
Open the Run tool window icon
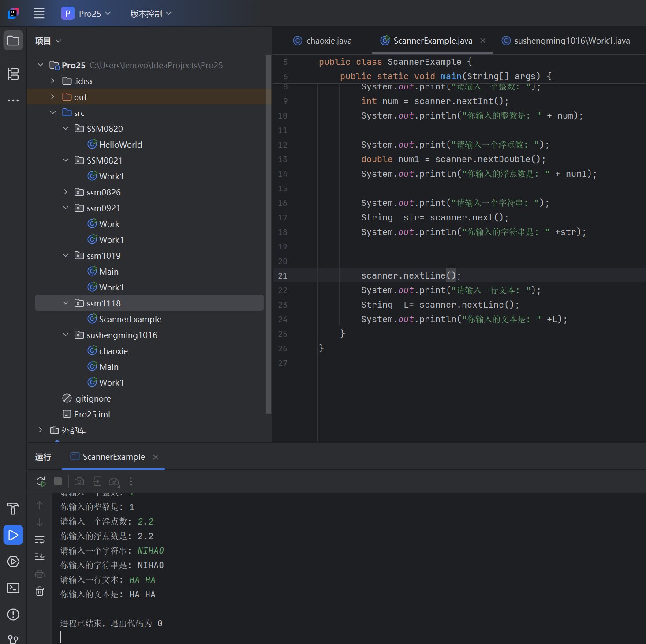(13, 535)
